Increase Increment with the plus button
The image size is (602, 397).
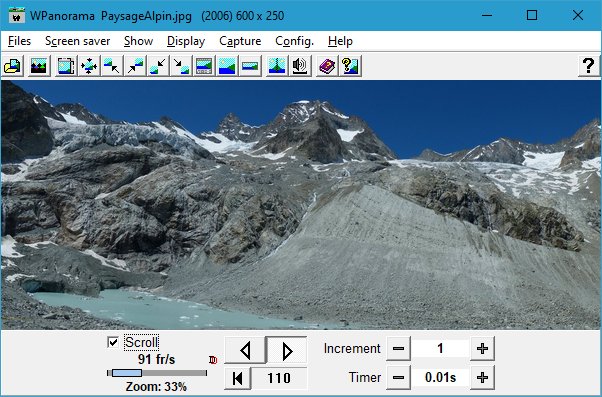coord(482,349)
